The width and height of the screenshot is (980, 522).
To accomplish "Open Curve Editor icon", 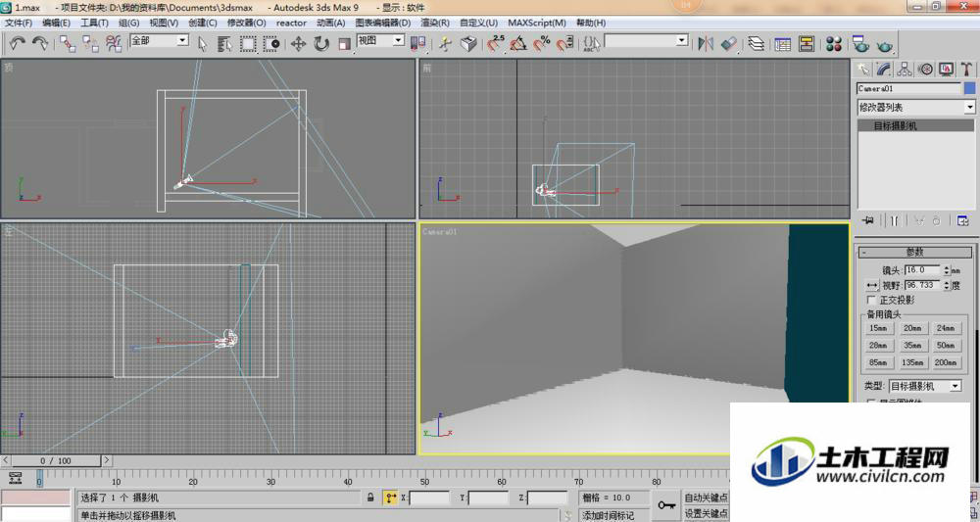I will point(782,44).
